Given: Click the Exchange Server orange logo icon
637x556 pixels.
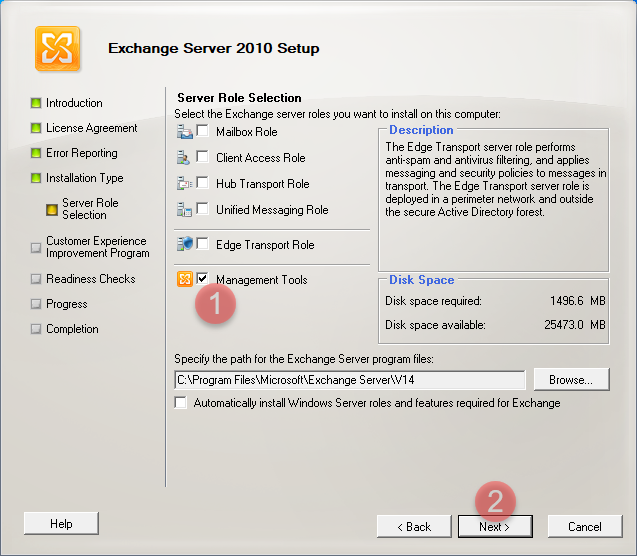Looking at the screenshot, I should tap(57, 48).
